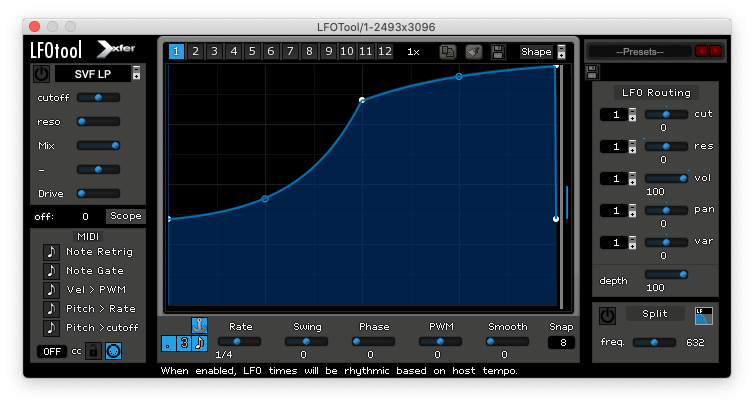754x405 pixels.
Task: Click the Snap value field showing 8
Action: coord(561,343)
